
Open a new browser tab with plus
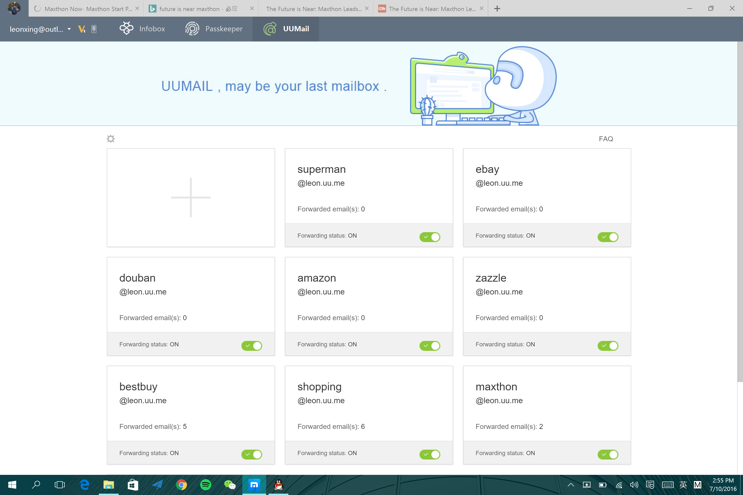click(x=497, y=9)
